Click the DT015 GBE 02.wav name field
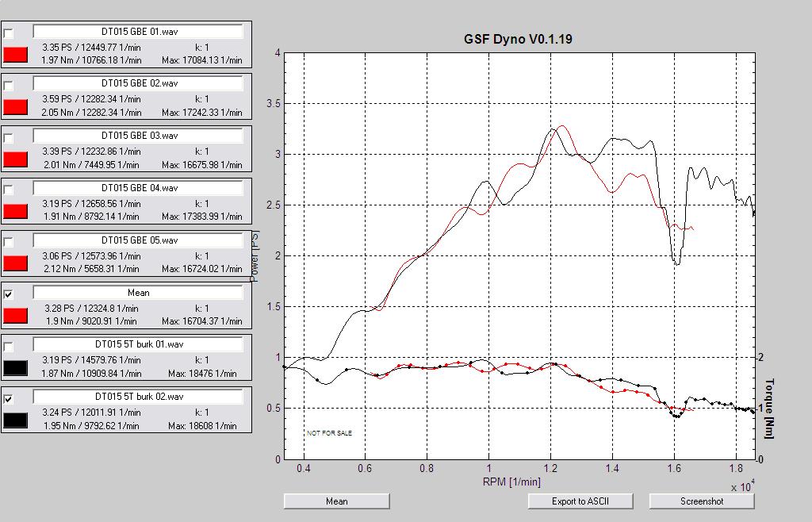 tap(138, 83)
